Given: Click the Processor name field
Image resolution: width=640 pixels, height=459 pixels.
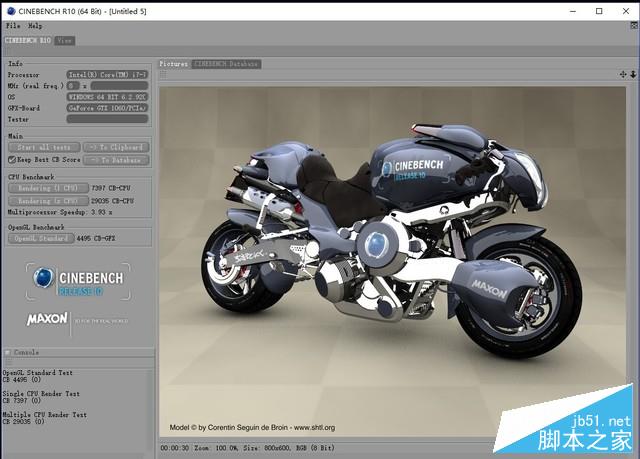Looking at the screenshot, I should [107, 75].
